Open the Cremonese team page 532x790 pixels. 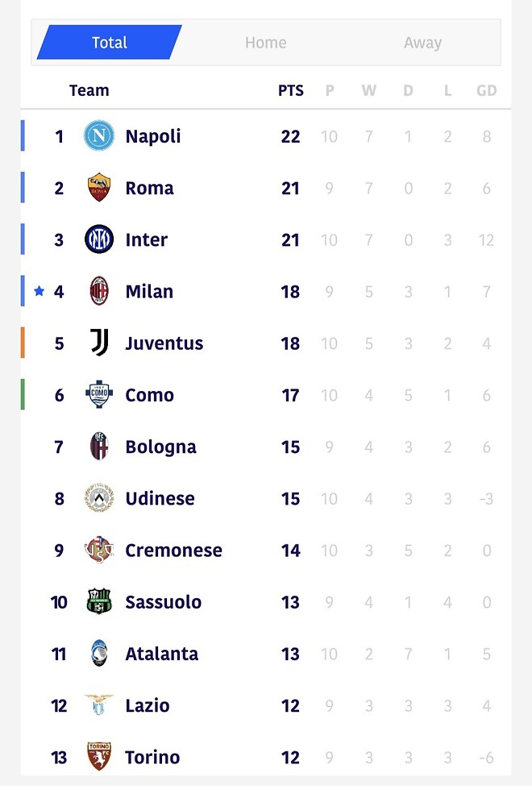pos(173,551)
